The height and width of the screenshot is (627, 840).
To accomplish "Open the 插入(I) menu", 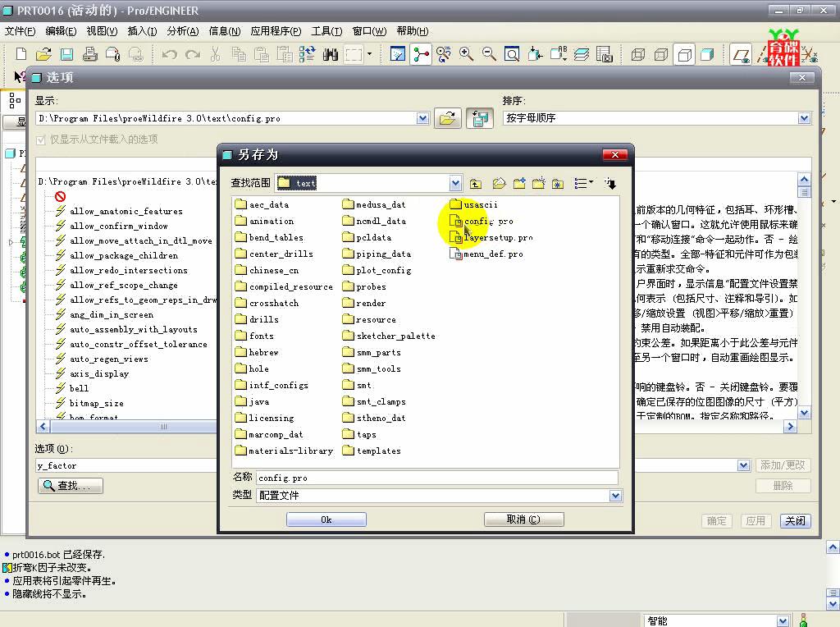I will click(142, 31).
